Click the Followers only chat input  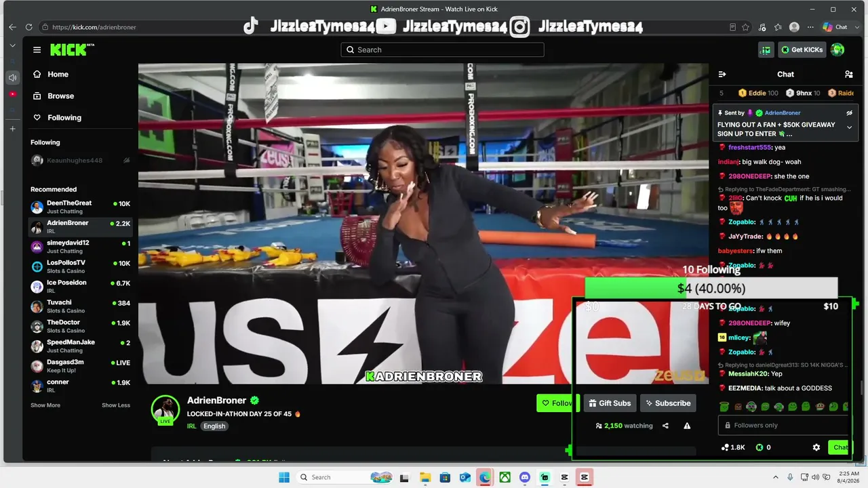pyautogui.click(x=784, y=425)
